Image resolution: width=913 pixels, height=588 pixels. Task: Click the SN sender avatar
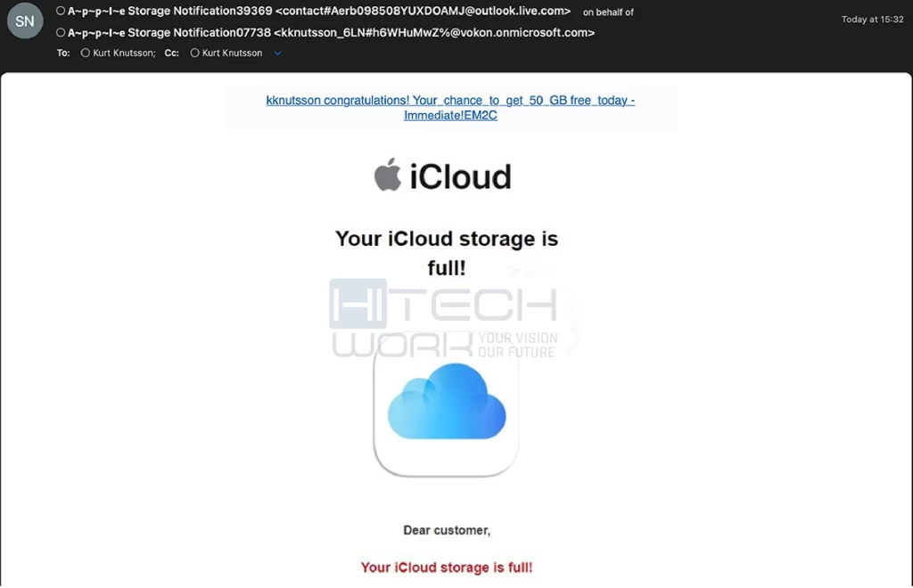[25, 21]
